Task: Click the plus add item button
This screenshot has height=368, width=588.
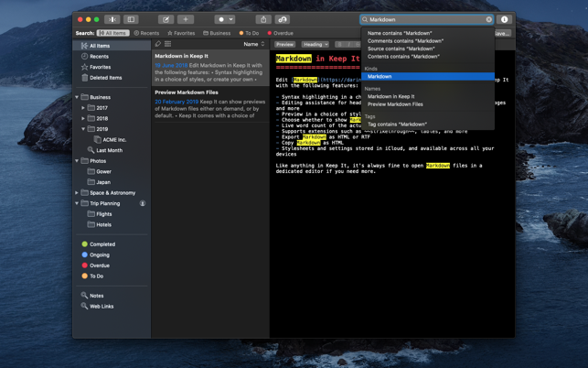Action: tap(186, 19)
